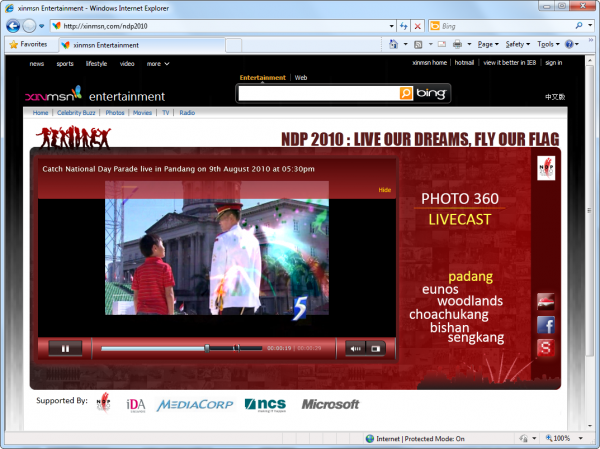Screen dimensions: 600x449
Task: Select the Web search scope tab
Action: click(301, 77)
